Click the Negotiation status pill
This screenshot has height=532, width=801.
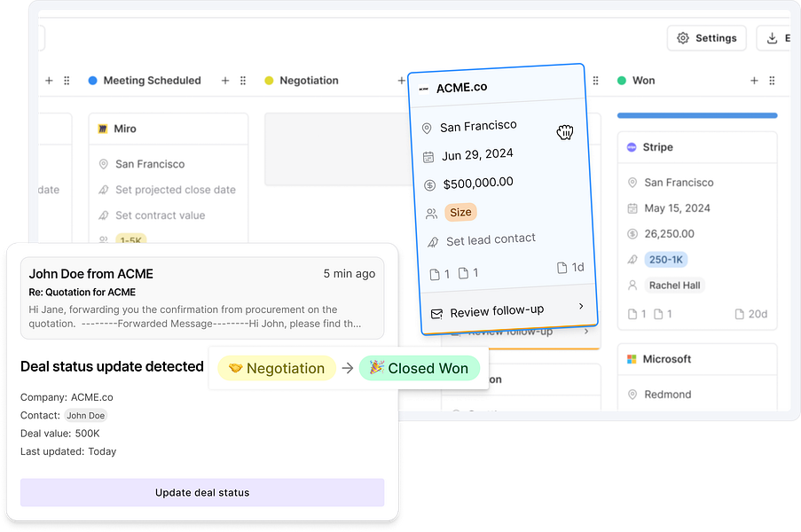(277, 368)
